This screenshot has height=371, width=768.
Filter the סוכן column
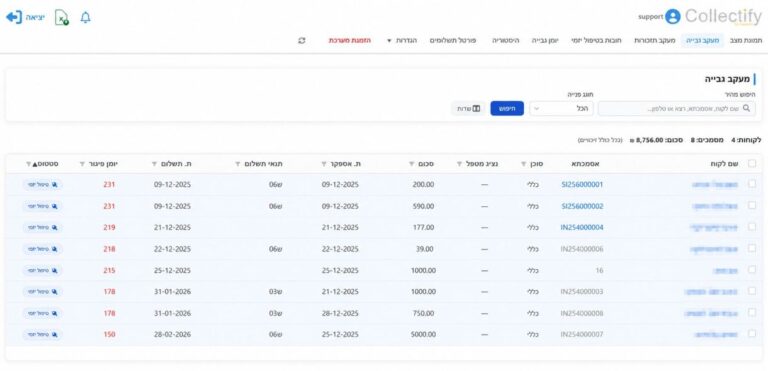pos(523,164)
